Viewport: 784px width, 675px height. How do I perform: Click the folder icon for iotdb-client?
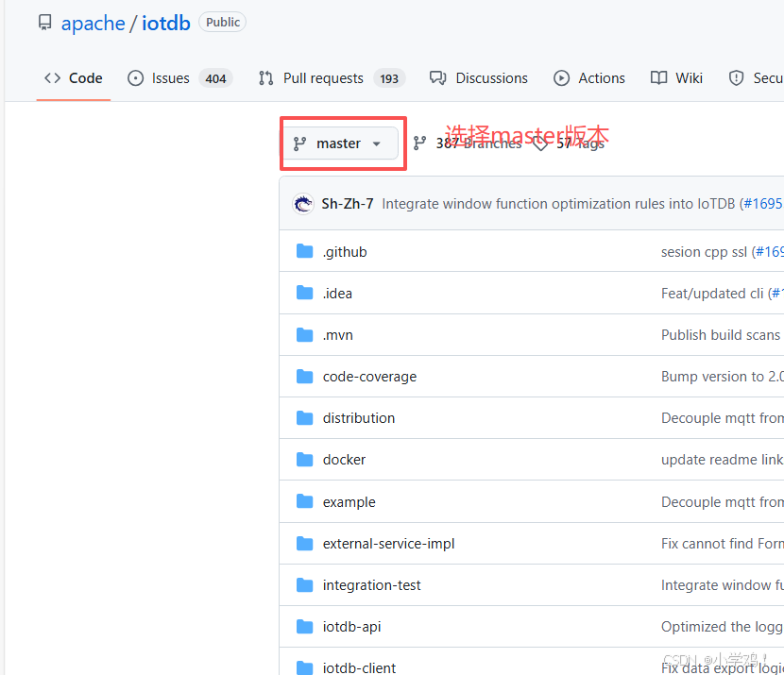click(304, 667)
